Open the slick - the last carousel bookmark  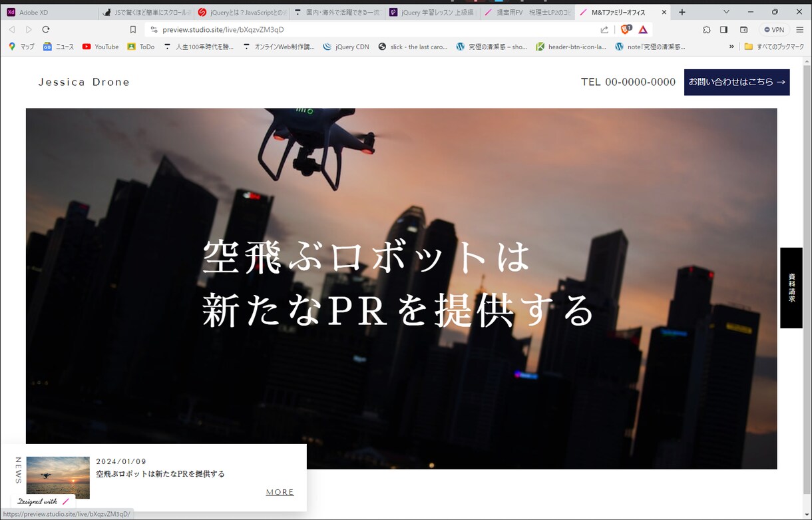pyautogui.click(x=413, y=47)
